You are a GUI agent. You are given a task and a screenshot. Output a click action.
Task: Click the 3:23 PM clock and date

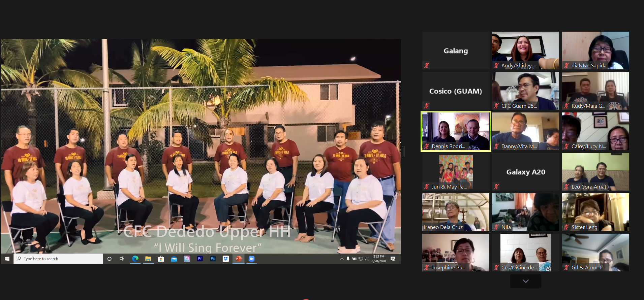click(x=379, y=259)
